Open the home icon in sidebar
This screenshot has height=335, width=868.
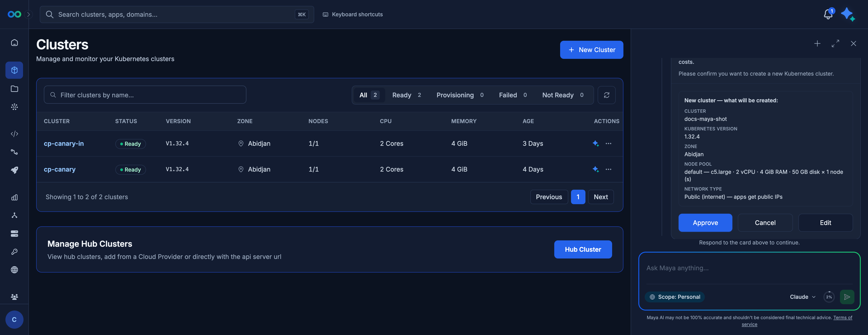pos(14,43)
